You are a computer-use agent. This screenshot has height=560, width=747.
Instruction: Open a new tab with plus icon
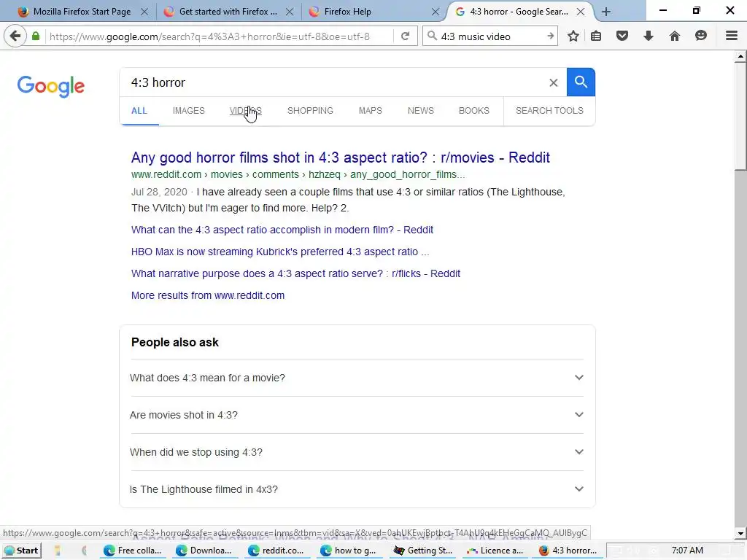(606, 12)
